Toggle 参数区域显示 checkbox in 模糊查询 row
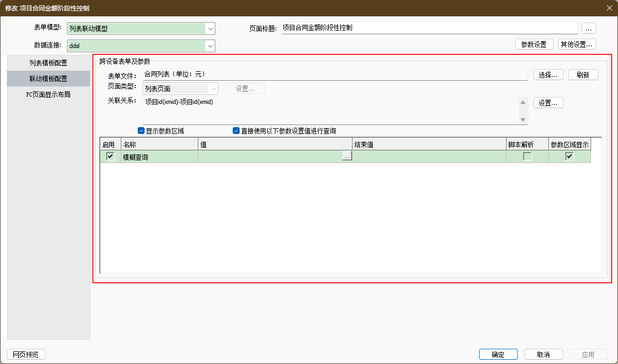 (x=569, y=156)
